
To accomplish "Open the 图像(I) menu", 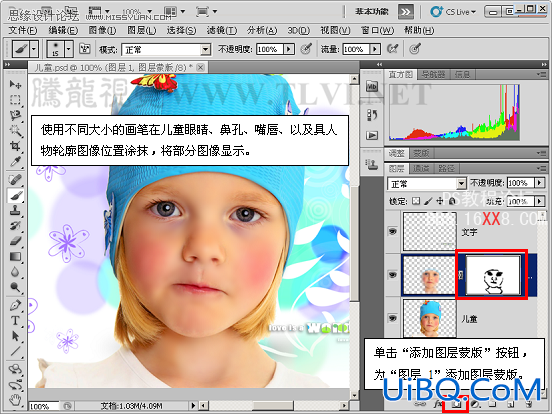I will point(102,31).
